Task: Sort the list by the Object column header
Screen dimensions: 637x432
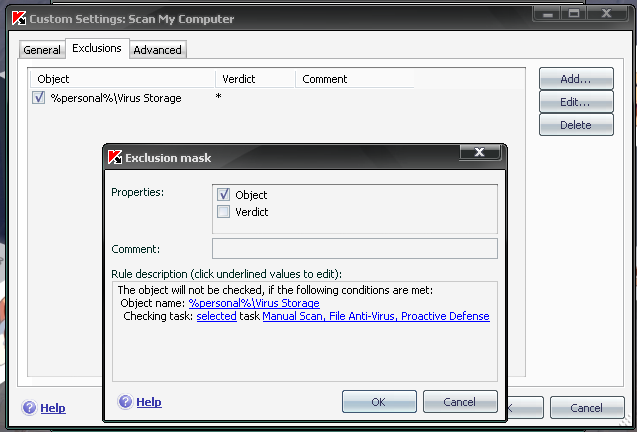Action: (x=120, y=78)
